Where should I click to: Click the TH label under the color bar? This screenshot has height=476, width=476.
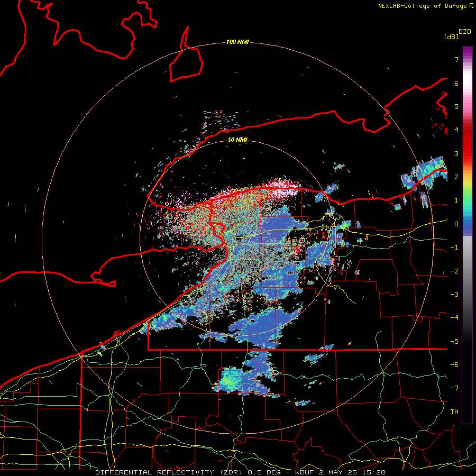point(454,411)
